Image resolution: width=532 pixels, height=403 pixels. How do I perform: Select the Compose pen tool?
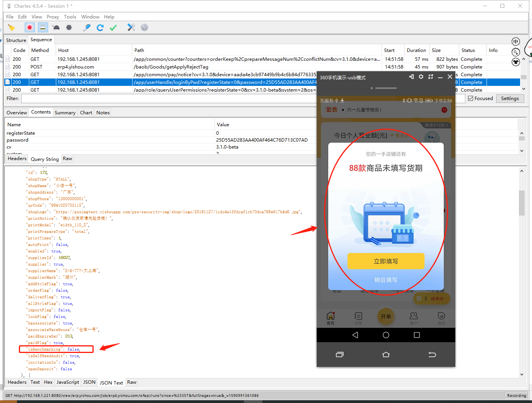click(x=87, y=27)
